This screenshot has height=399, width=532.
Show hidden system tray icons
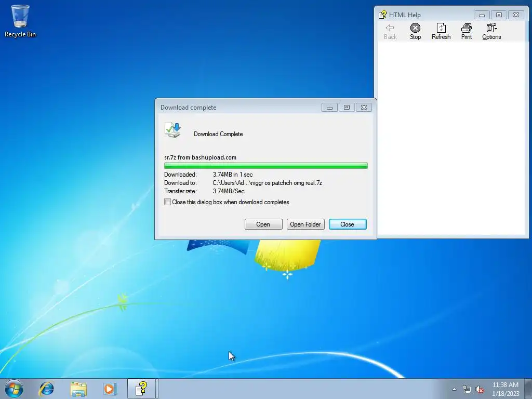point(454,389)
